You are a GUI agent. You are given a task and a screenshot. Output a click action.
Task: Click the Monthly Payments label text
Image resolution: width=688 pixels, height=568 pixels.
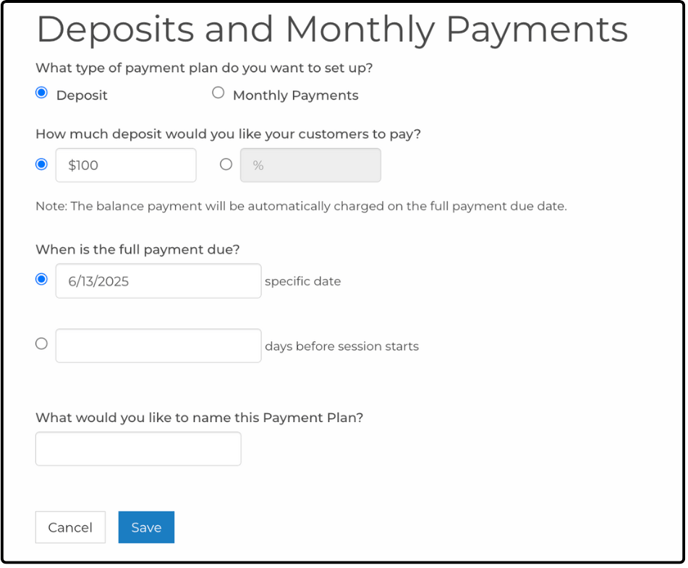click(296, 96)
